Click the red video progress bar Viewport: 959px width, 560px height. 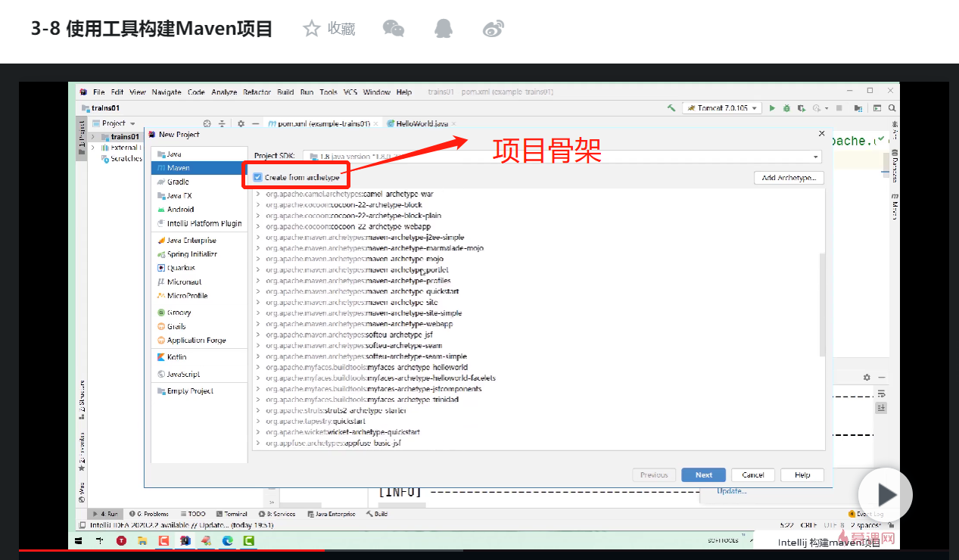click(172, 550)
